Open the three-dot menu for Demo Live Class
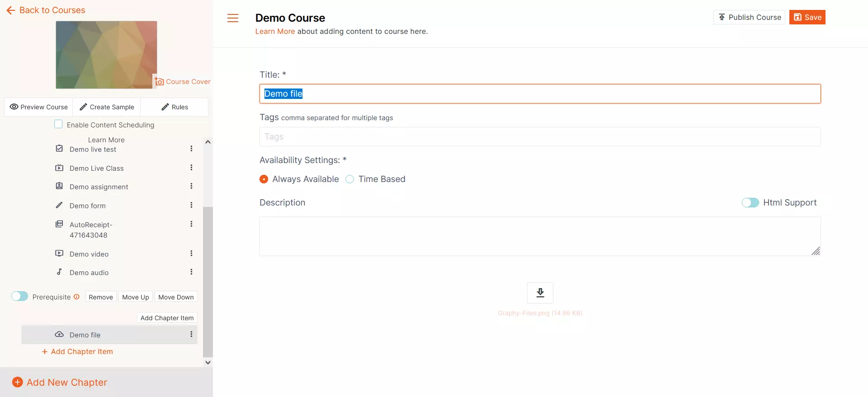868x397 pixels. click(x=191, y=168)
